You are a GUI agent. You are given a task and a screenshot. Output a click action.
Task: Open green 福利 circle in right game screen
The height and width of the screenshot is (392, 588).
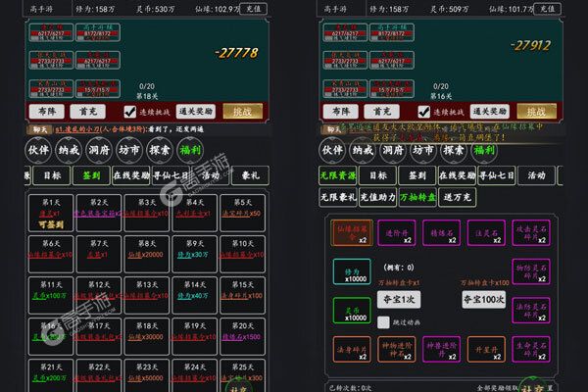[484, 150]
